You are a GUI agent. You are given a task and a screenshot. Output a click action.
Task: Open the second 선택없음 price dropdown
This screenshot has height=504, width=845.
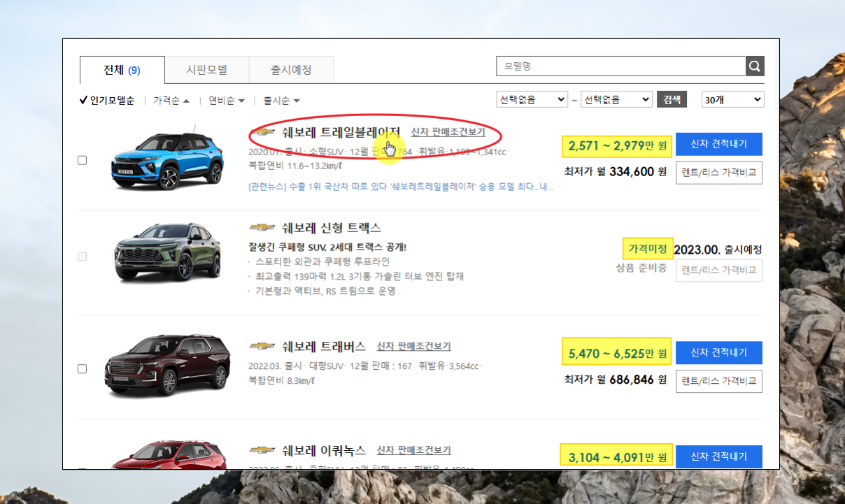(616, 99)
